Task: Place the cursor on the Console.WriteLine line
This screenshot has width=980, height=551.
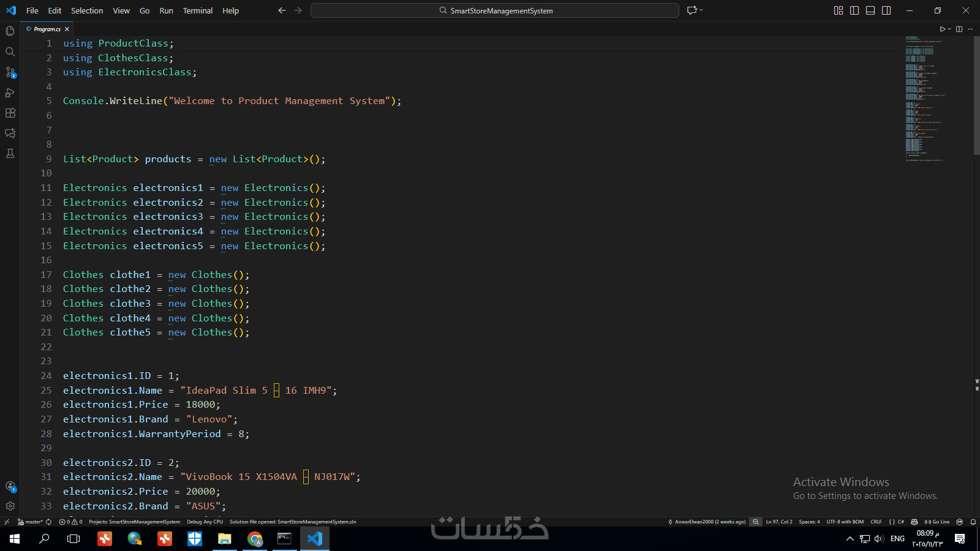Action: click(232, 101)
